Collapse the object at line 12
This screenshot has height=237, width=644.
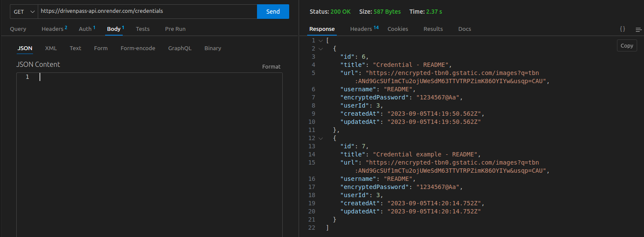click(320, 138)
